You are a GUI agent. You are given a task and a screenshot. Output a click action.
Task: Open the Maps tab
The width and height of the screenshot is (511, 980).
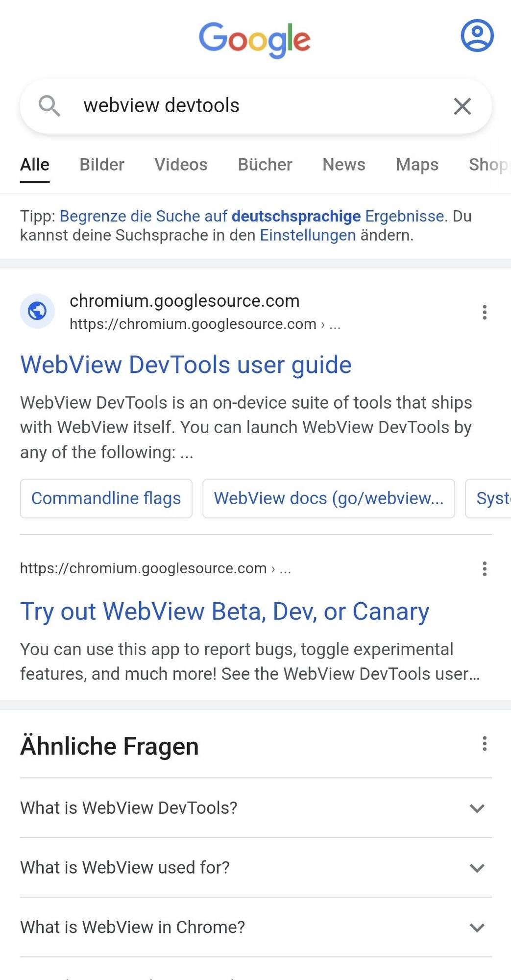pos(417,165)
